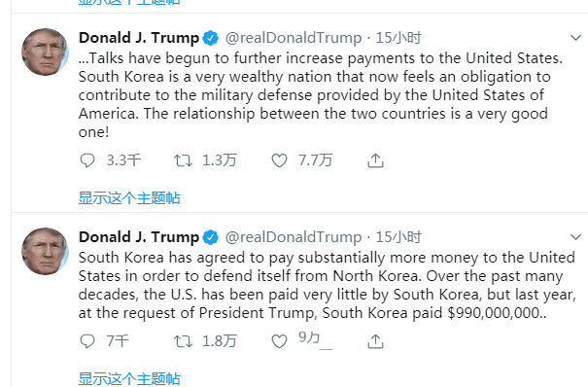
Task: Click @realDonaldTrump handle on second tweet
Action: click(x=294, y=237)
